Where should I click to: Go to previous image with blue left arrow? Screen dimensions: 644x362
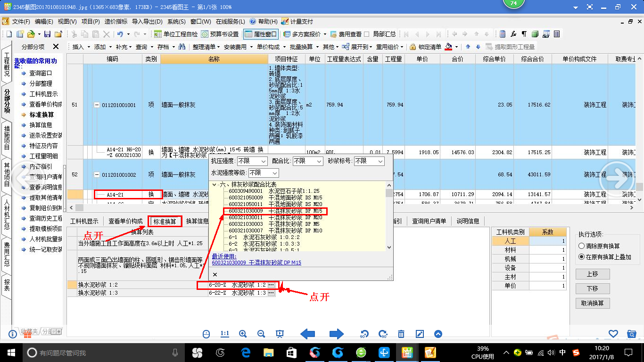point(308,334)
